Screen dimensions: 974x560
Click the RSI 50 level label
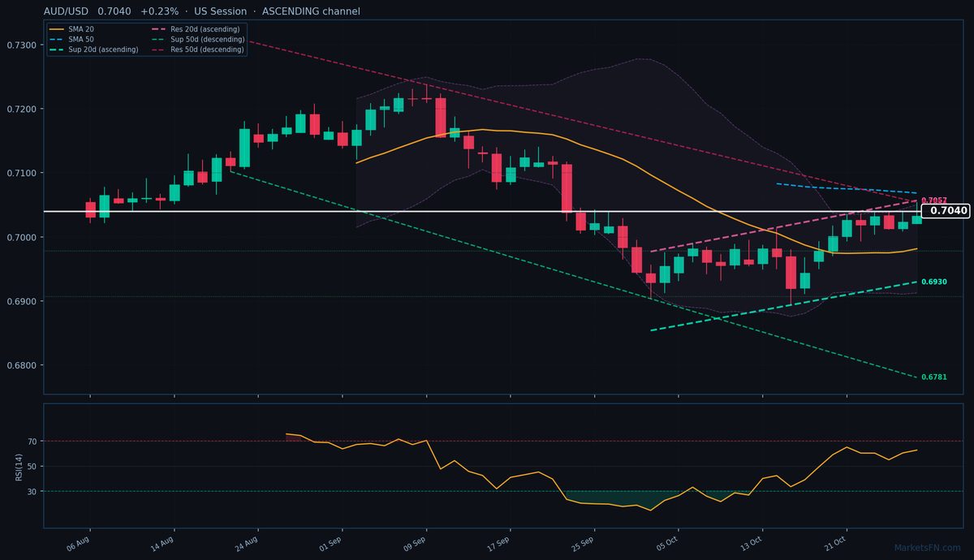[x=32, y=467]
